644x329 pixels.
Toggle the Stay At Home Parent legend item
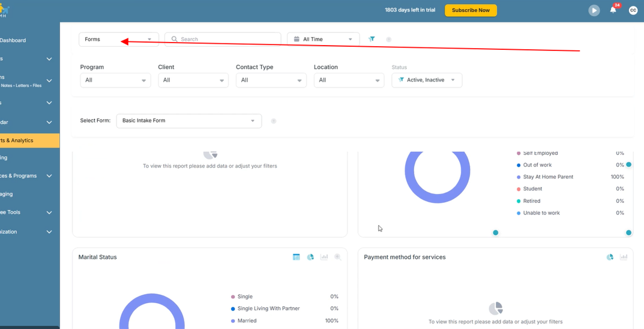[x=545, y=177]
